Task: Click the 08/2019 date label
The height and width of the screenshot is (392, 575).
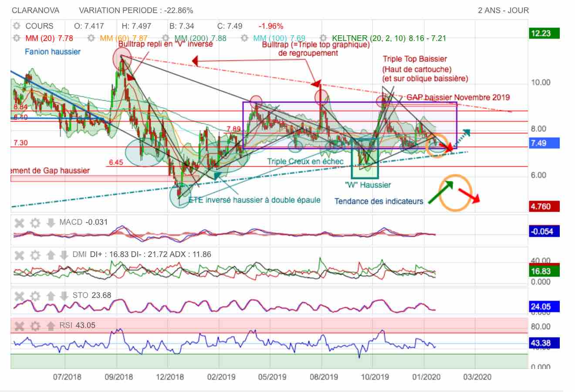Action: [323, 376]
